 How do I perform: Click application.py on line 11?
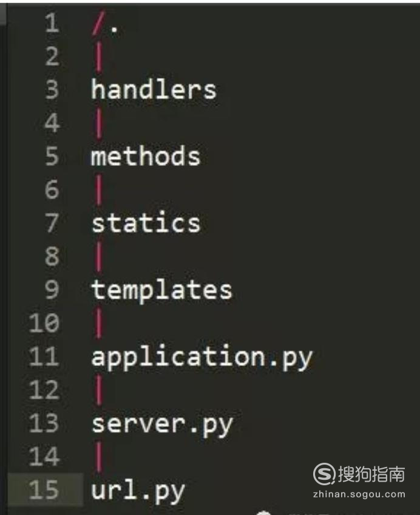point(202,358)
